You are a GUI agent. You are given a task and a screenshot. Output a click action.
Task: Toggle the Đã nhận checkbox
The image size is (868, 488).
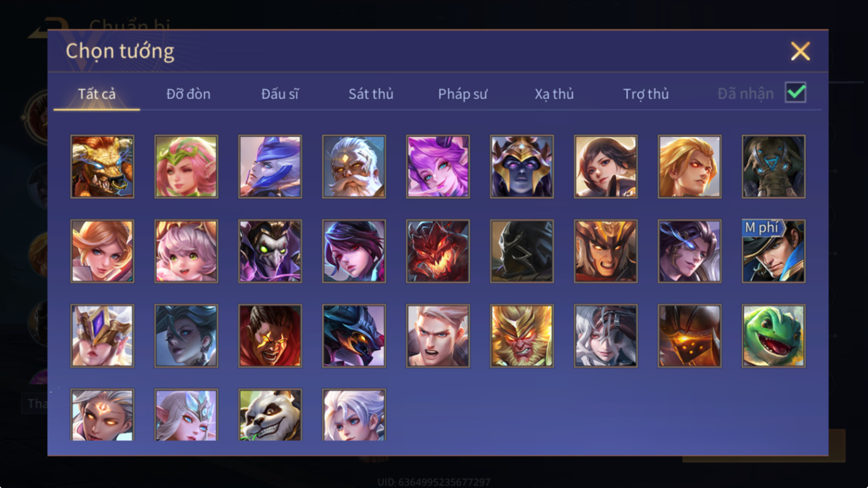pyautogui.click(x=795, y=92)
